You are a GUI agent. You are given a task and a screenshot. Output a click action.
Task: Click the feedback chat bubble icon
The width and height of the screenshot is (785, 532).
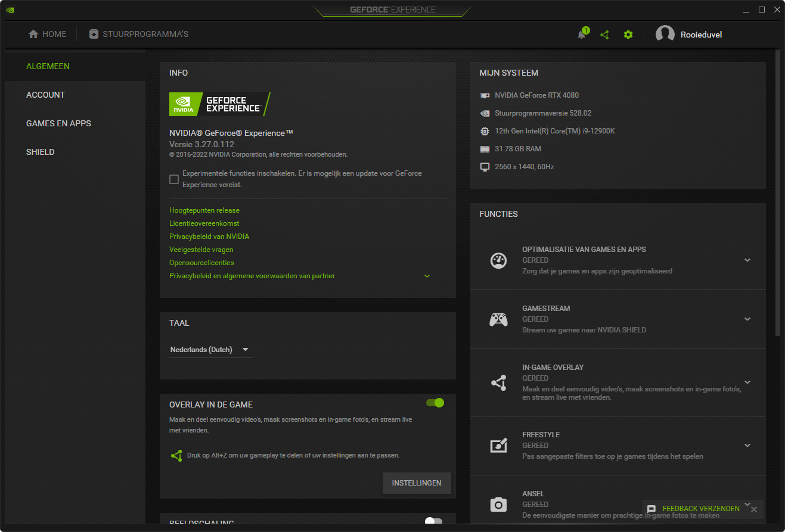[x=651, y=509]
